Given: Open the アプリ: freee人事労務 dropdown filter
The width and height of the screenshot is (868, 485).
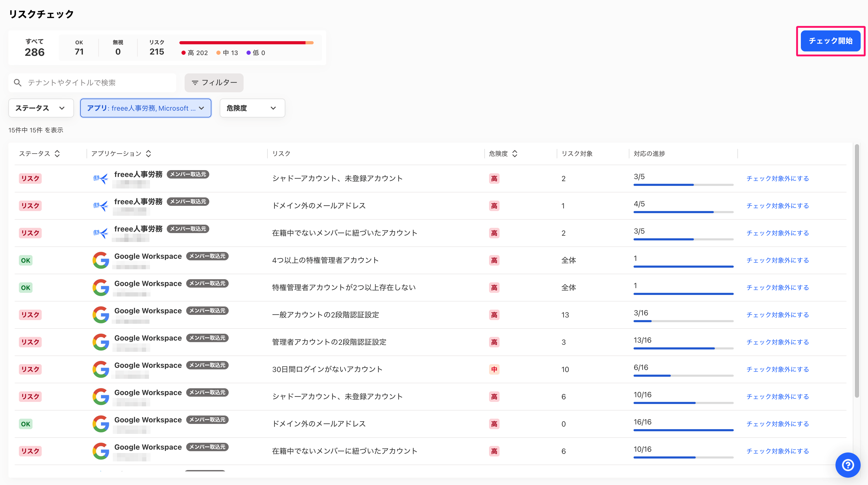Looking at the screenshot, I should click(146, 108).
